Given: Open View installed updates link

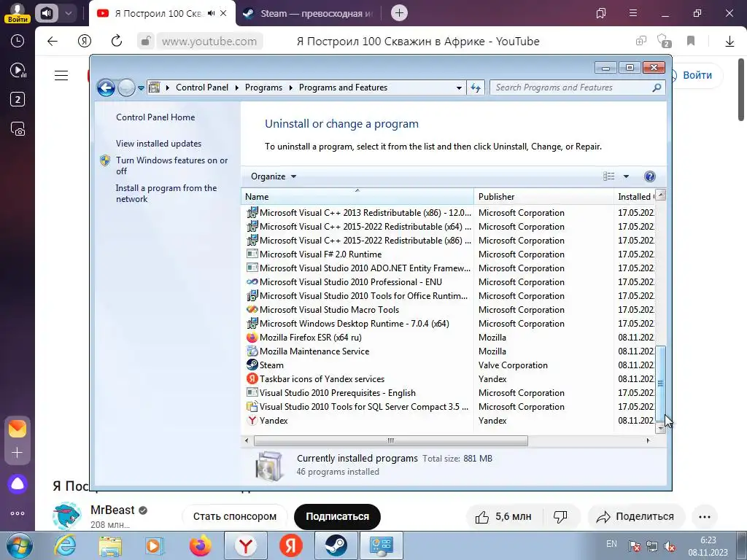Looking at the screenshot, I should point(158,144).
